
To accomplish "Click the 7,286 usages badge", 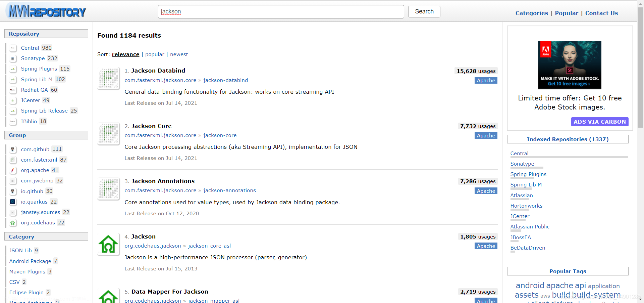I will (478, 181).
